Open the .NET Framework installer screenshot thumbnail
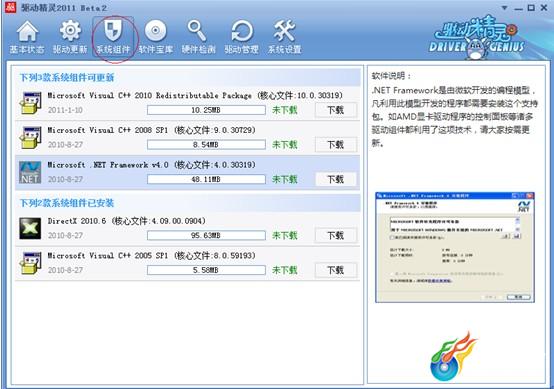 (455, 247)
